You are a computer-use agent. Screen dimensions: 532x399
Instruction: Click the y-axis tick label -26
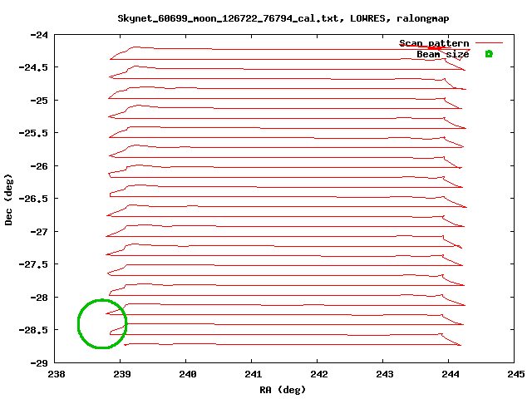[39, 166]
